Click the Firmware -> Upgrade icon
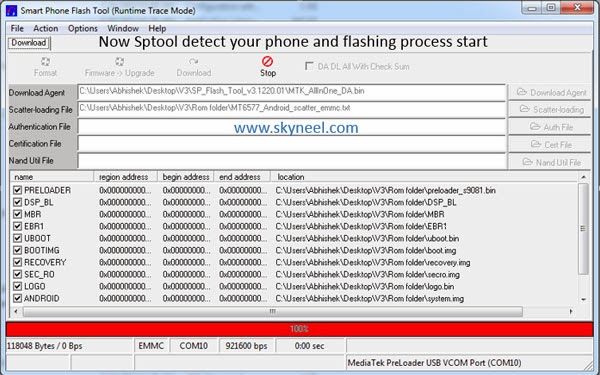 119,62
